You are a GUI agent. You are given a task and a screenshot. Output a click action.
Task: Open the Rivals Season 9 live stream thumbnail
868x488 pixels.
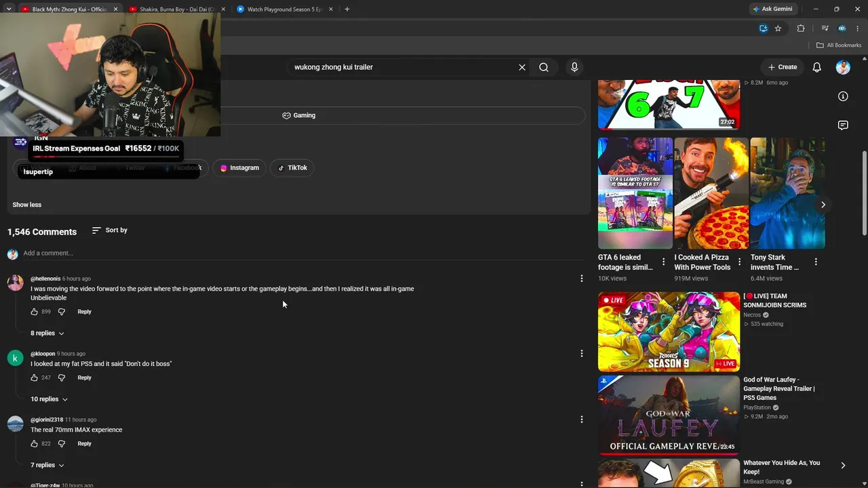669,332
